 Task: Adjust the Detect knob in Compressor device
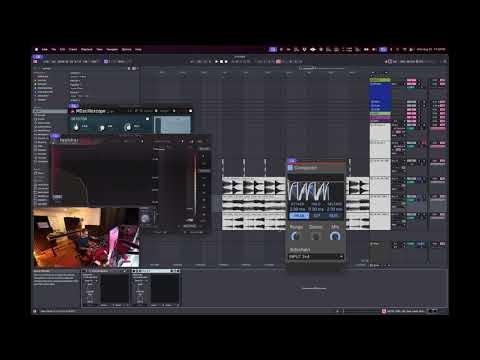315,236
